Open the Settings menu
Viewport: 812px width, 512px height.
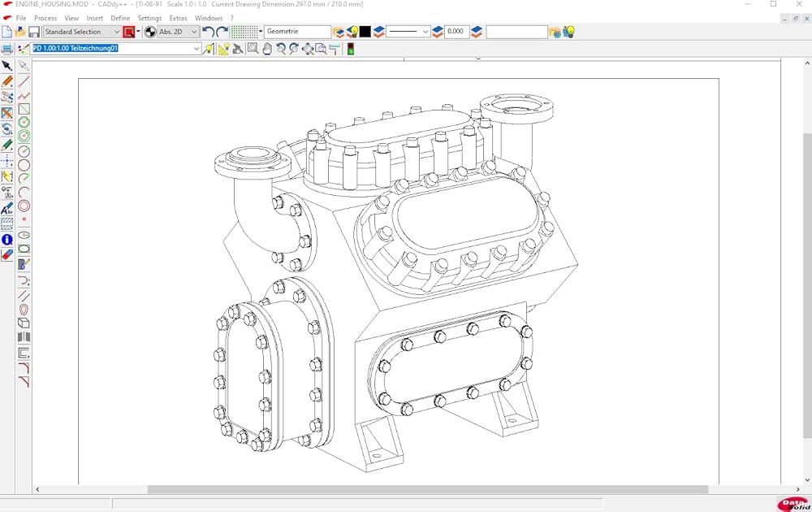pyautogui.click(x=149, y=18)
